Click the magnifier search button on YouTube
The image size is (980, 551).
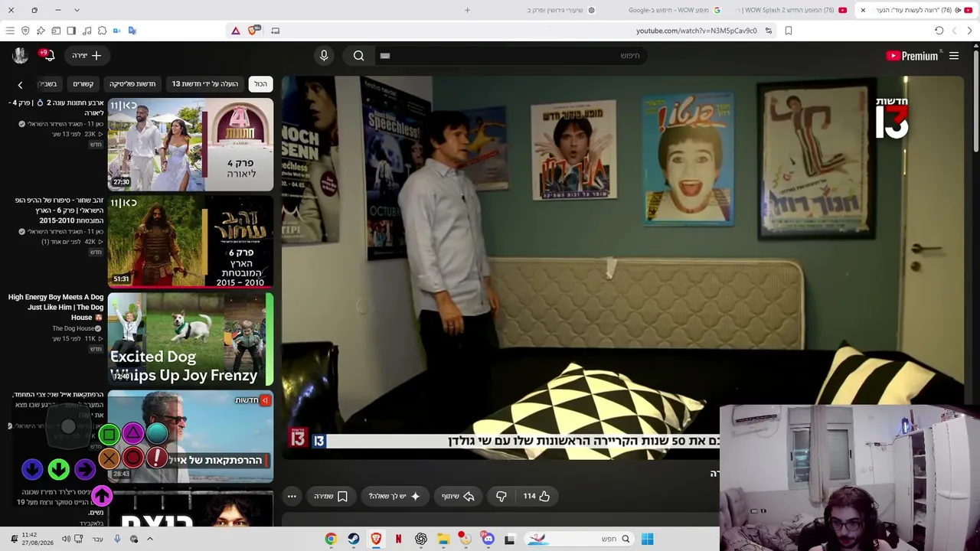[358, 56]
